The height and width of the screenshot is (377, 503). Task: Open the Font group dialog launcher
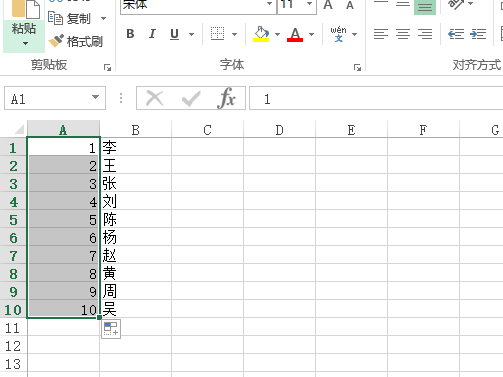coord(357,68)
